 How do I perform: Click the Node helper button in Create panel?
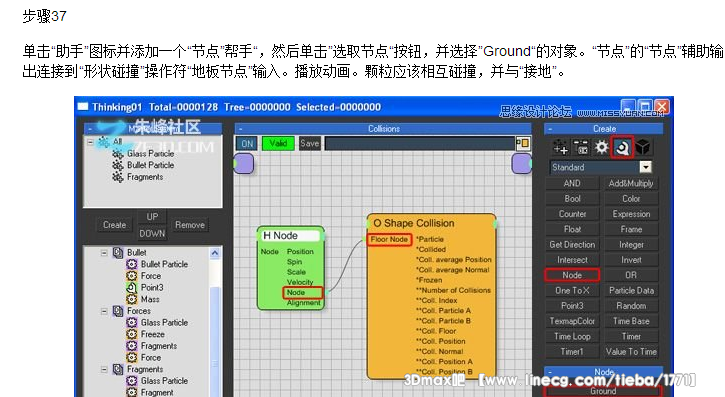pos(572,275)
